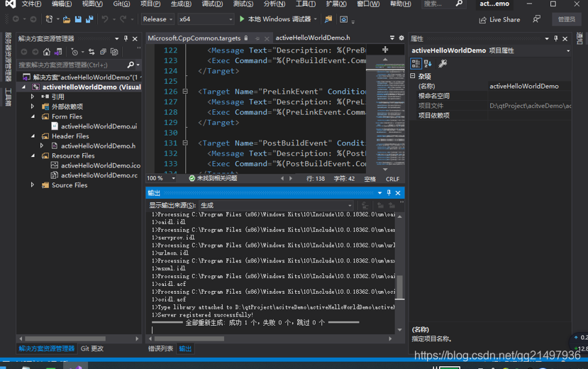Click the Save file icon in toolbar

[x=78, y=19]
